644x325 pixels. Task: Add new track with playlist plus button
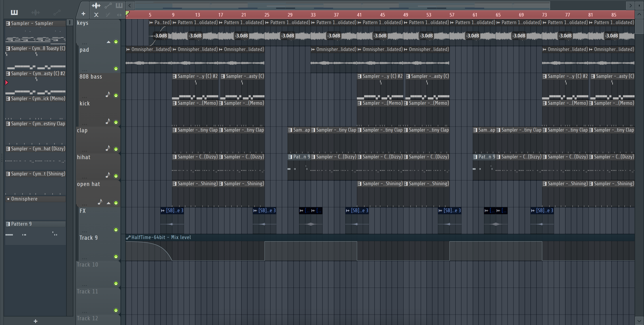coord(83,14)
